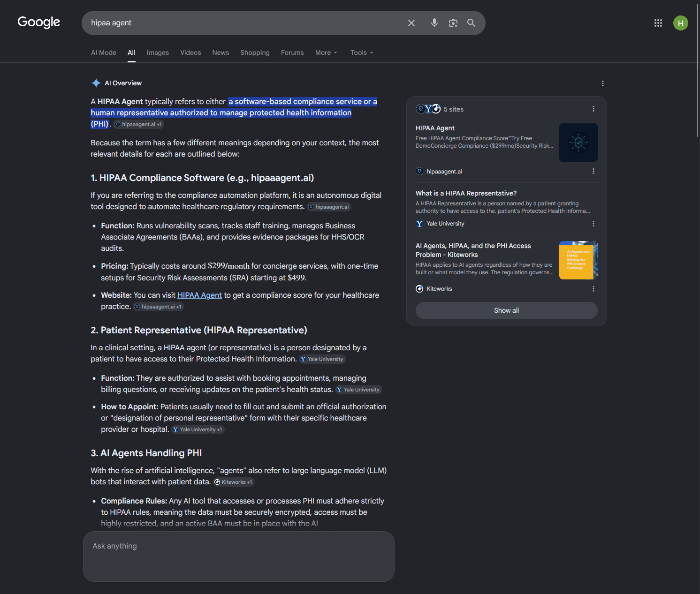Open three-dot menu for Kiteworks source
This screenshot has height=594, width=700.
(x=593, y=289)
